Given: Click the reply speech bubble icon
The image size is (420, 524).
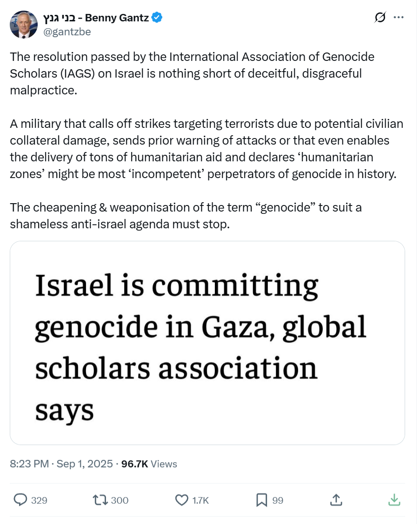Looking at the screenshot, I should point(20,500).
